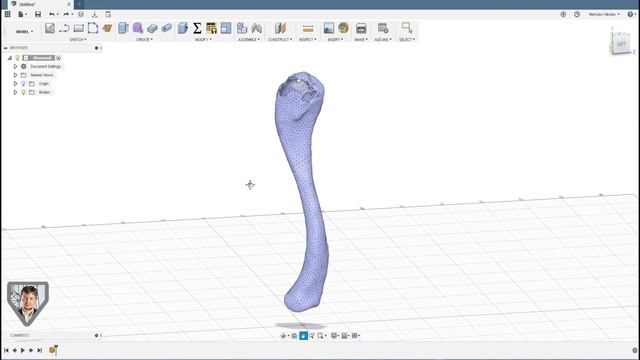
Task: Click the table icon in Modify group
Action: tap(211, 28)
